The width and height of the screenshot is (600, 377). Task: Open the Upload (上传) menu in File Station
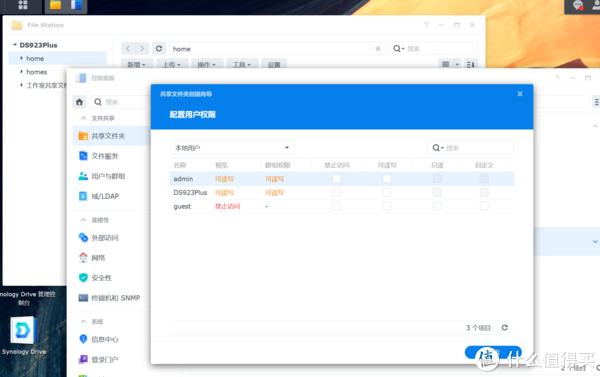[x=171, y=65]
